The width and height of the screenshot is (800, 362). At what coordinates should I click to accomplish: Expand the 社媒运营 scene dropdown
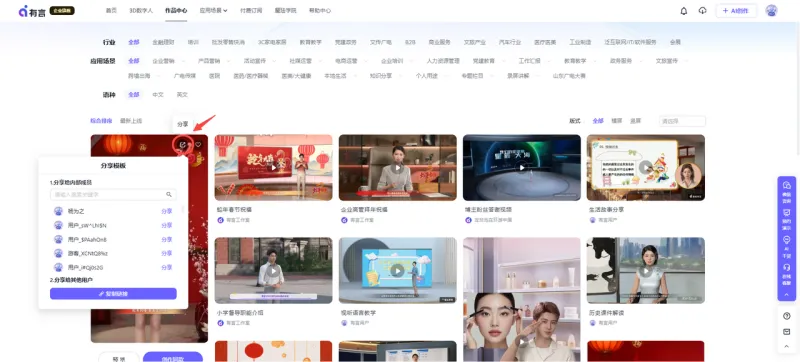coord(320,61)
